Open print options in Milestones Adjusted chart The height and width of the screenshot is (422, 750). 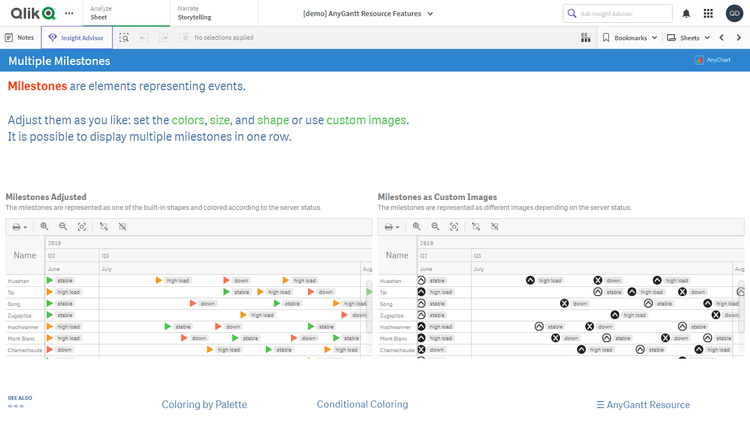point(19,227)
